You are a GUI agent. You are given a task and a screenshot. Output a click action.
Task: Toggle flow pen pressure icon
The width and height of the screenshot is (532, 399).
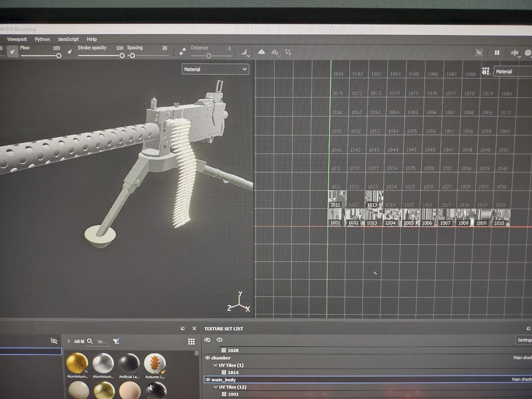[13, 52]
